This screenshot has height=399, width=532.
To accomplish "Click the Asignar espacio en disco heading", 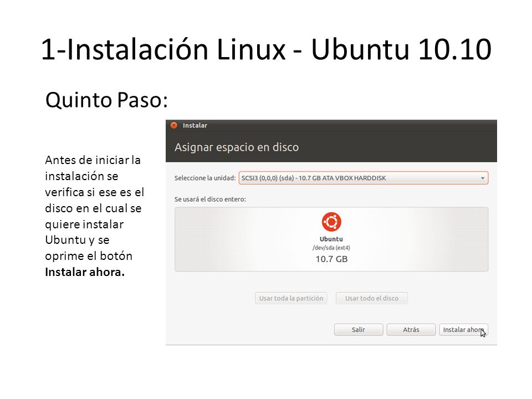I will (237, 147).
